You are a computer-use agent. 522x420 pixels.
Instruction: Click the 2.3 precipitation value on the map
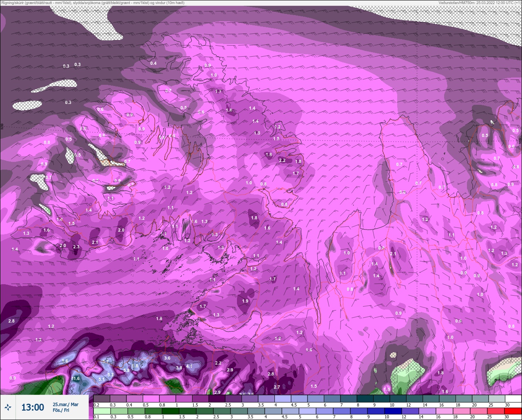coord(76,247)
